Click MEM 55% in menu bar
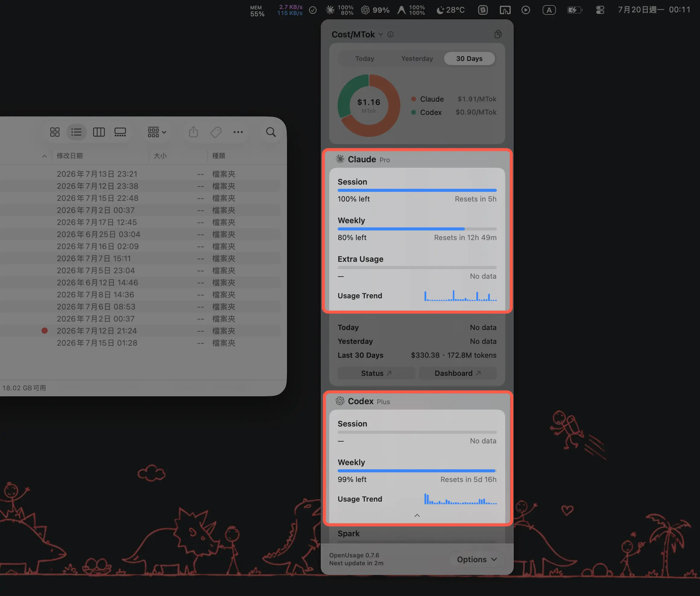This screenshot has height=596, width=700. pos(257,11)
